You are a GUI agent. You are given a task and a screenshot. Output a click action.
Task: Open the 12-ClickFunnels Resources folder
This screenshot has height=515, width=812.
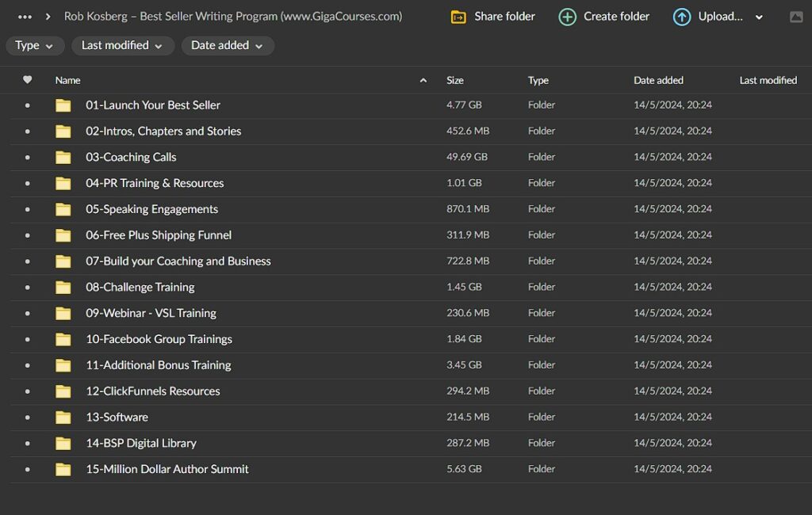153,391
